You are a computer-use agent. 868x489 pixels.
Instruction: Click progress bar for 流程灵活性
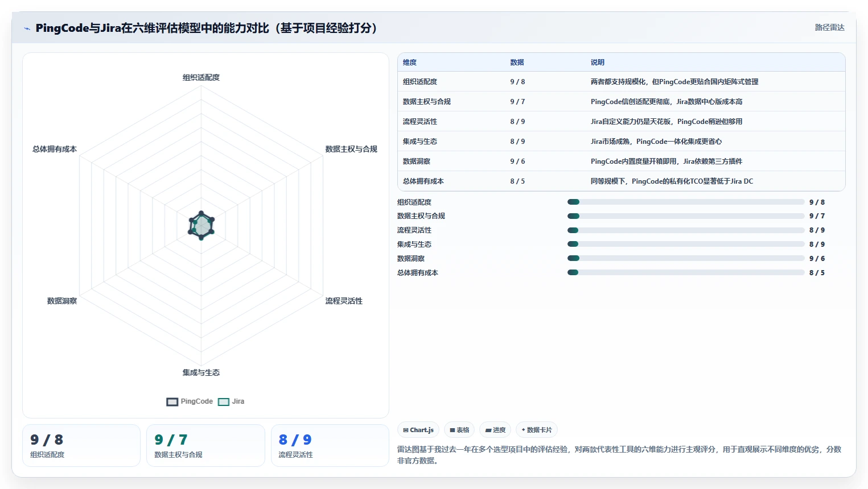686,230
